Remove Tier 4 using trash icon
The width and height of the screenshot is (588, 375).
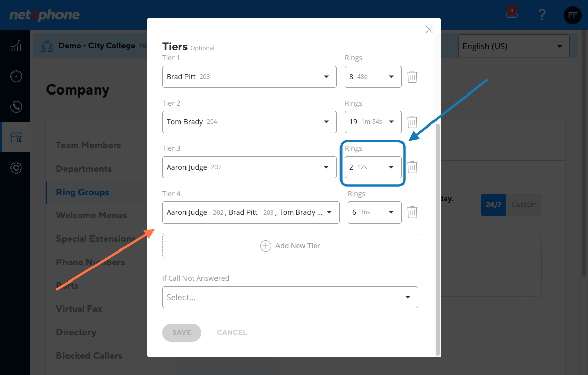click(x=412, y=212)
